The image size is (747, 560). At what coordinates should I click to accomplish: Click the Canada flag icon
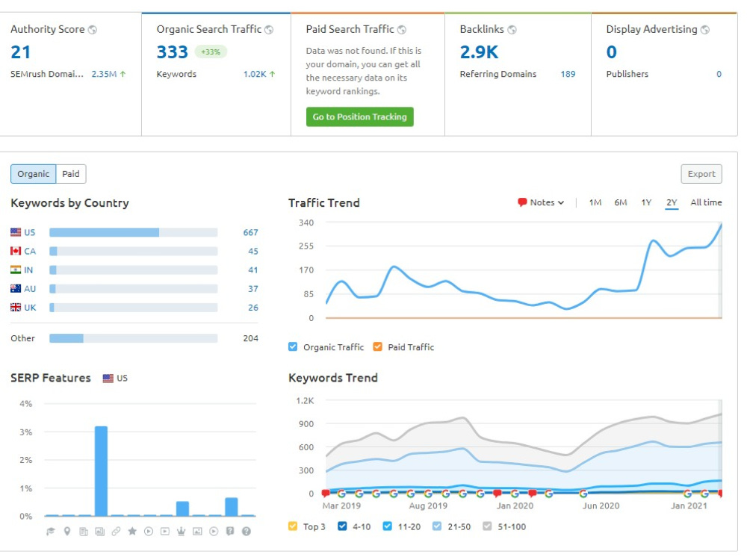tap(16, 251)
